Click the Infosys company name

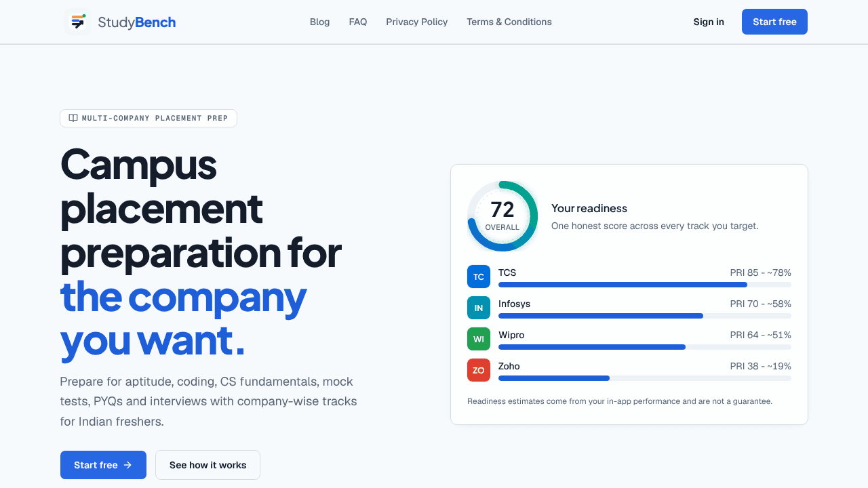pos(515,304)
